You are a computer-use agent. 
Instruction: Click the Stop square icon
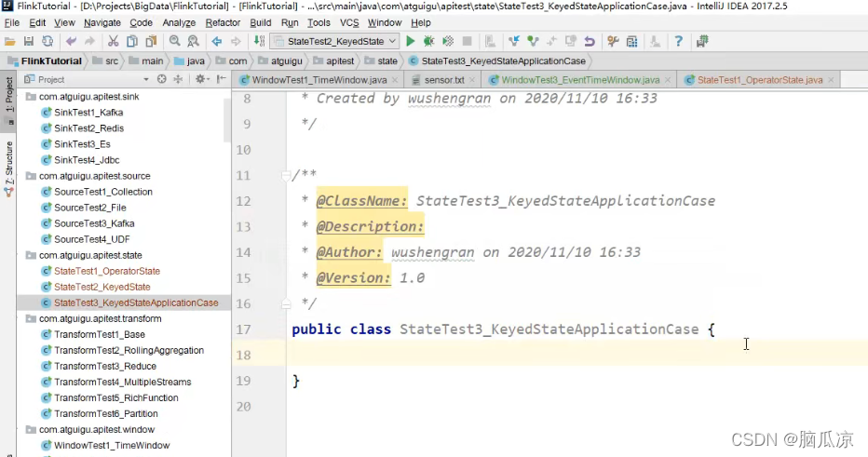(467, 42)
